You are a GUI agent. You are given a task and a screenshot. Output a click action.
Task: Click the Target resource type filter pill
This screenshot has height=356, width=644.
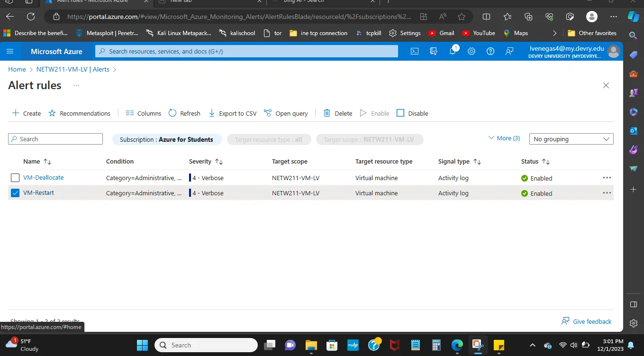point(269,139)
